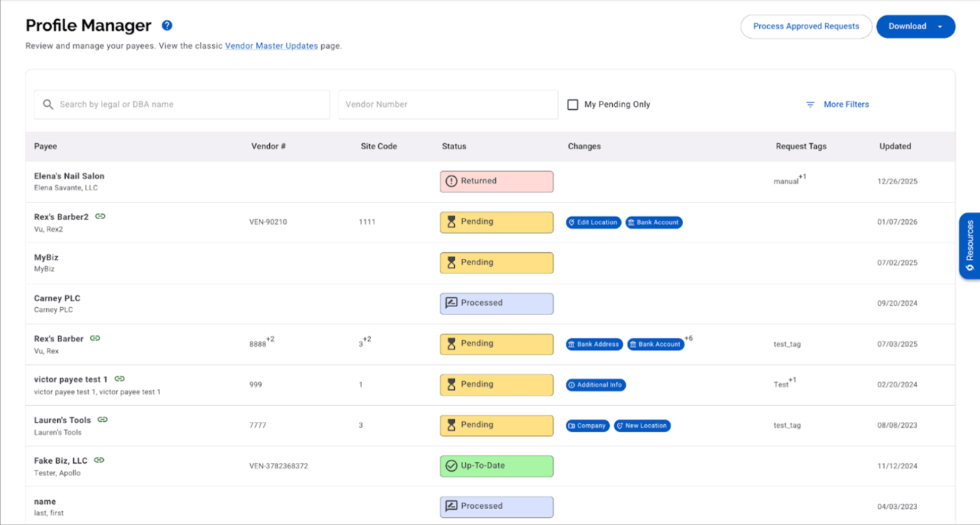Sort by the Updated column header
Screen dimensions: 980x525
coord(895,146)
